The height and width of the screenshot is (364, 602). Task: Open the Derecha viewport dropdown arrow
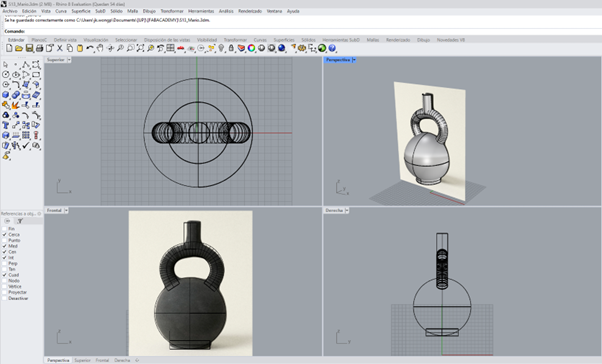click(x=347, y=210)
